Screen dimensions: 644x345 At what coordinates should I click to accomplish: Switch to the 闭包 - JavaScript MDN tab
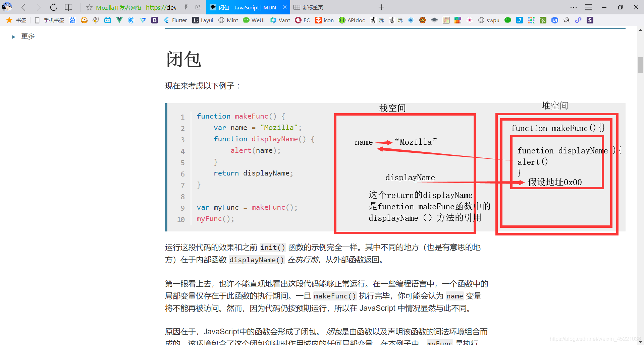pyautogui.click(x=248, y=7)
